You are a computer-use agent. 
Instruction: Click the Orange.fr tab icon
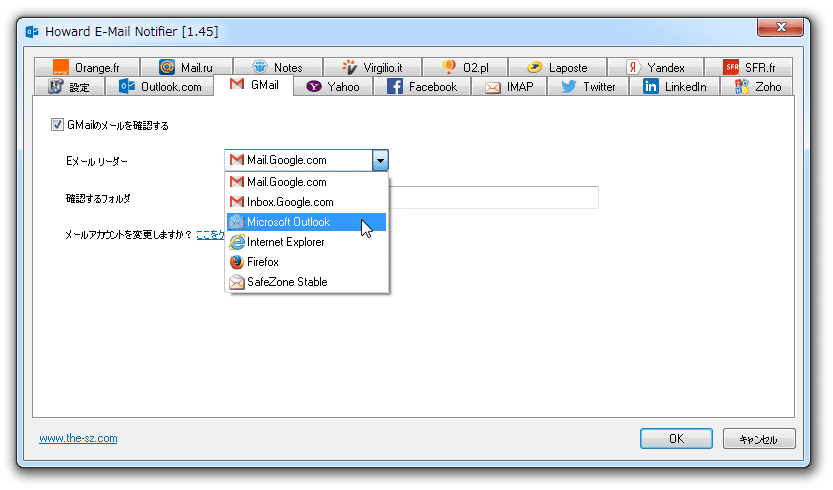coord(61,67)
